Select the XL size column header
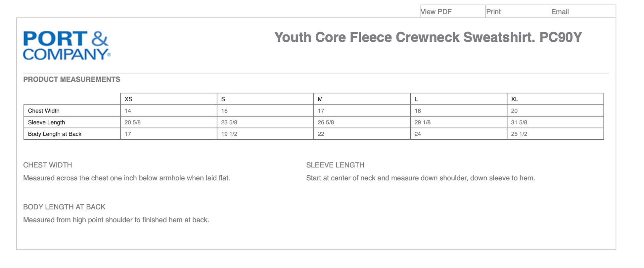Image resolution: width=644 pixels, height=268 pixels. click(515, 99)
